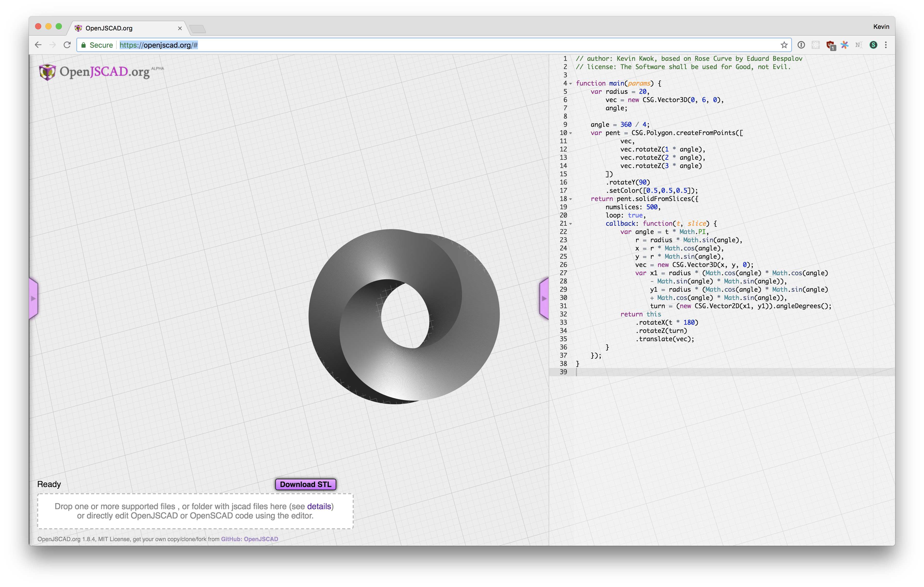924x587 pixels.
Task: Open the details link in drop zone
Action: 319,506
